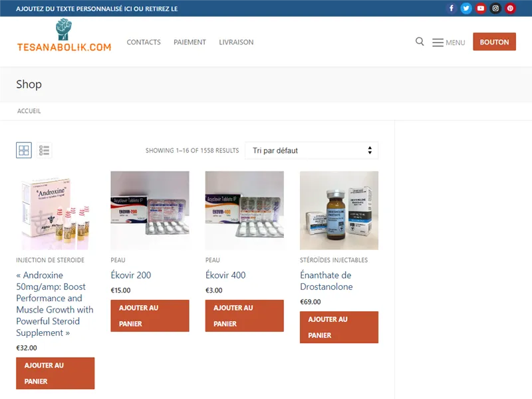Add Énanthate de Drostanolone to cart

(x=338, y=327)
